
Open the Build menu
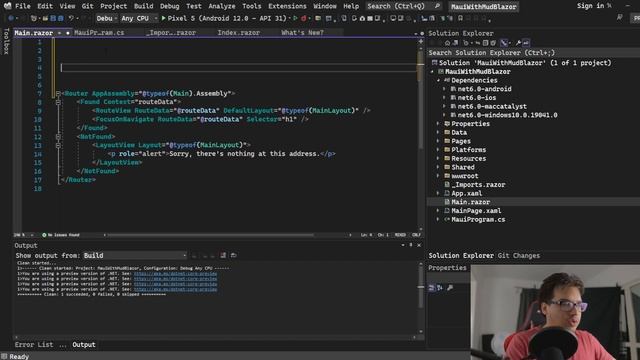click(x=144, y=6)
